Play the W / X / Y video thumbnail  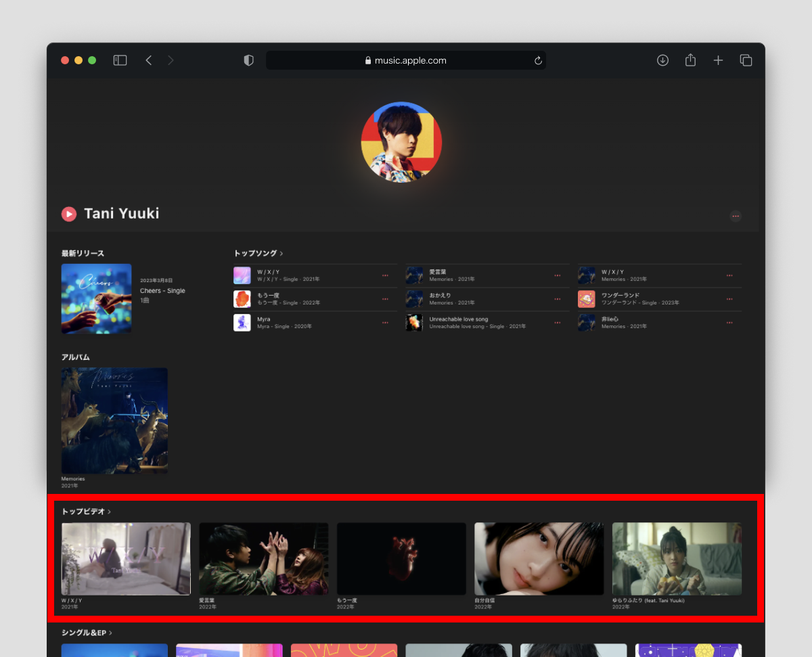[x=126, y=558]
